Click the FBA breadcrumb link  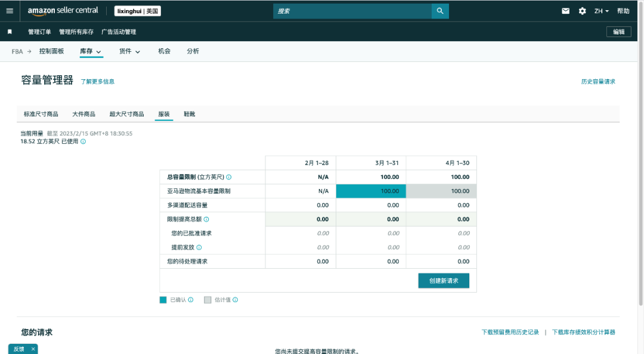pos(17,51)
